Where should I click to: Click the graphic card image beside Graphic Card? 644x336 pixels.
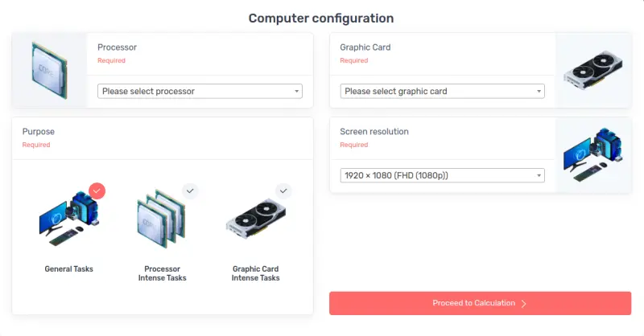pos(593,70)
